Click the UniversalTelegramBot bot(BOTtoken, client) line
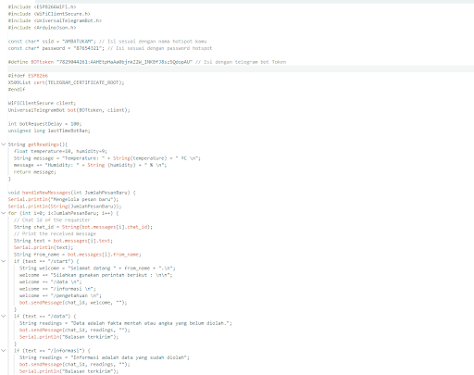 coord(69,110)
